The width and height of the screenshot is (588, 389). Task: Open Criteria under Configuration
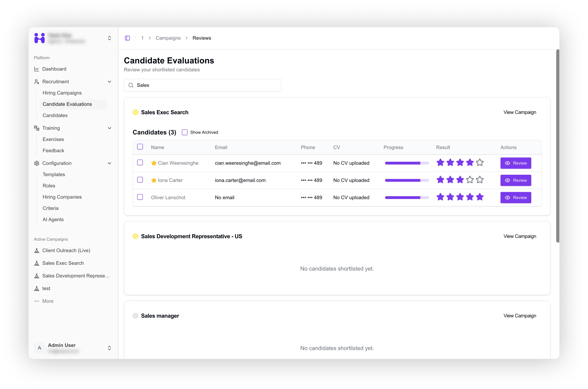coord(51,208)
